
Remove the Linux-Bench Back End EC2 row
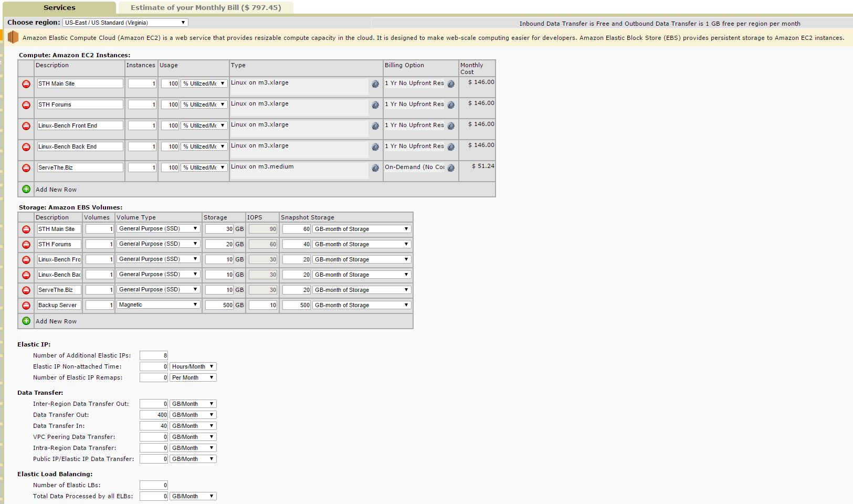(26, 147)
